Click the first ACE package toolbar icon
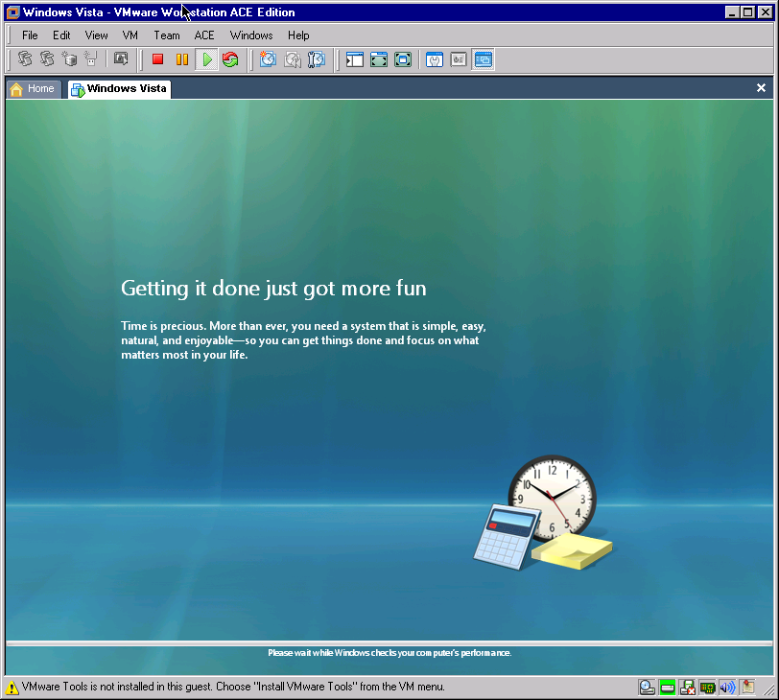779x700 pixels. 25,59
